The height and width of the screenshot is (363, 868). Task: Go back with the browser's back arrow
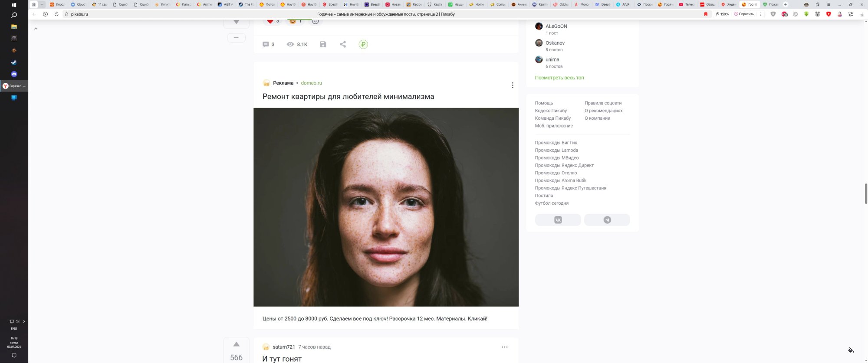click(34, 14)
